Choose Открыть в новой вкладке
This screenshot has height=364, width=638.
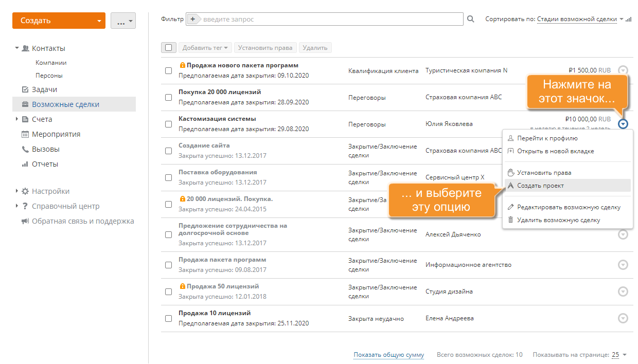pyautogui.click(x=556, y=151)
